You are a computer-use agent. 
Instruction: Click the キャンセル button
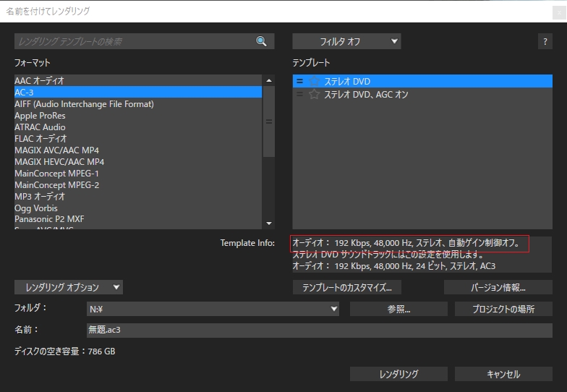click(503, 374)
